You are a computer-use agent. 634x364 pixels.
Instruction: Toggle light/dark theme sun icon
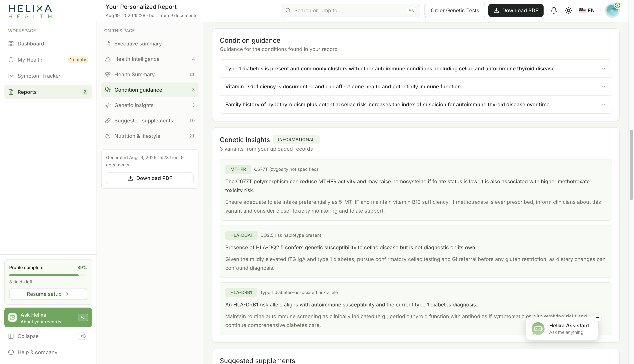(569, 10)
